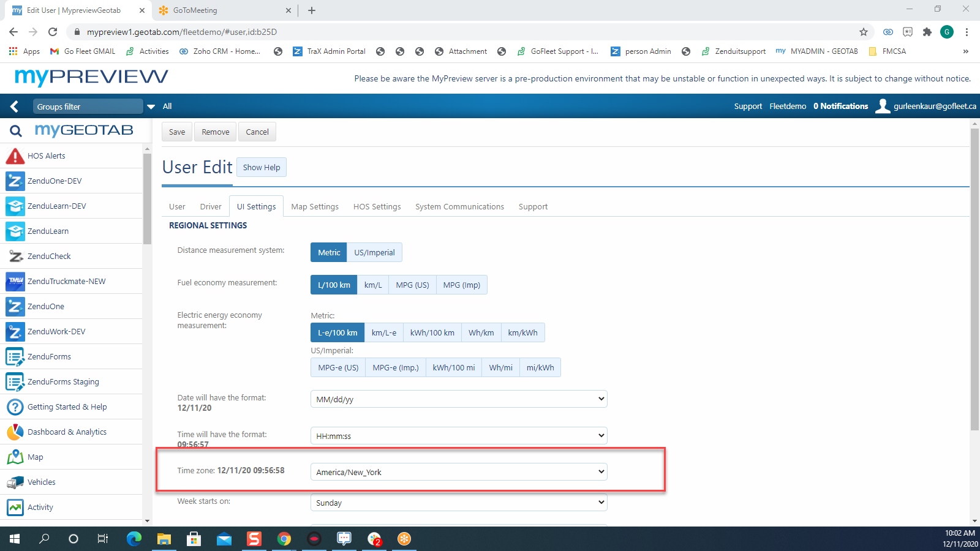Click the user profile avatar icon
980x551 pixels.
[x=883, y=107]
